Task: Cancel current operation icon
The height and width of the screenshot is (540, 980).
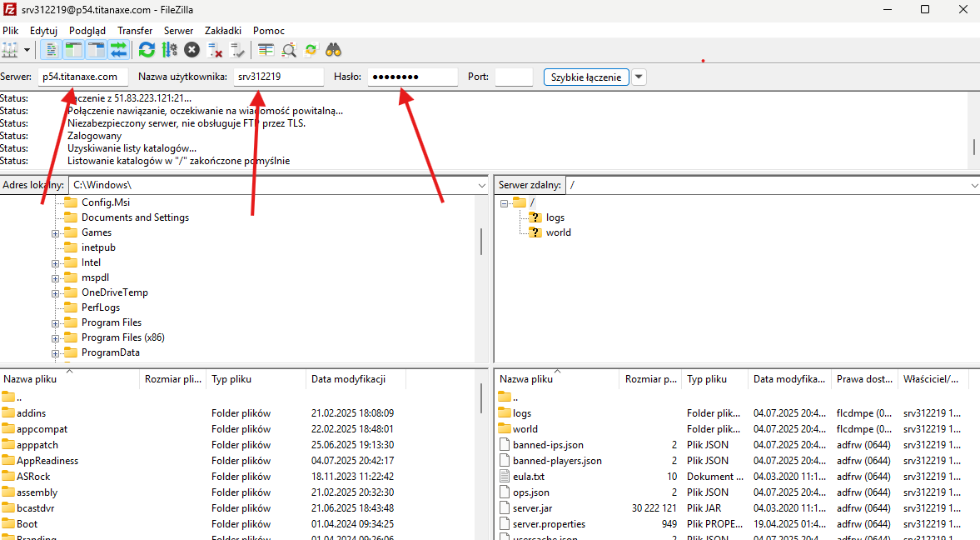Action: [192, 50]
